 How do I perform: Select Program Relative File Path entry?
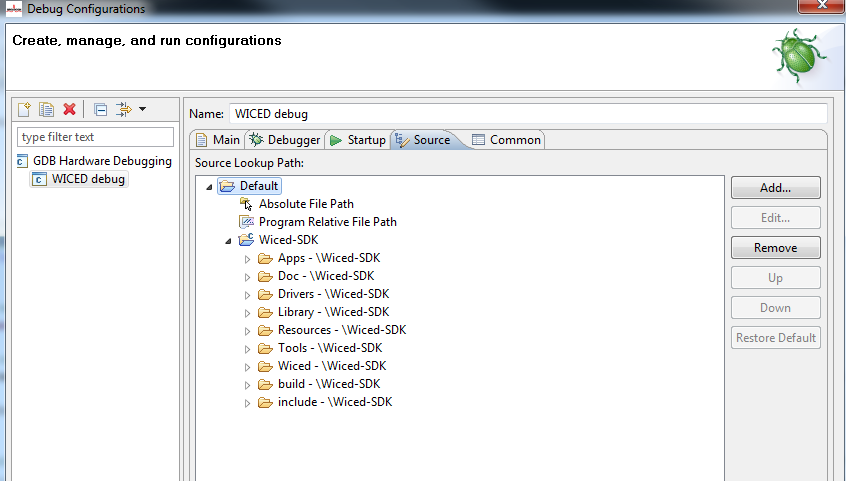[328, 222]
